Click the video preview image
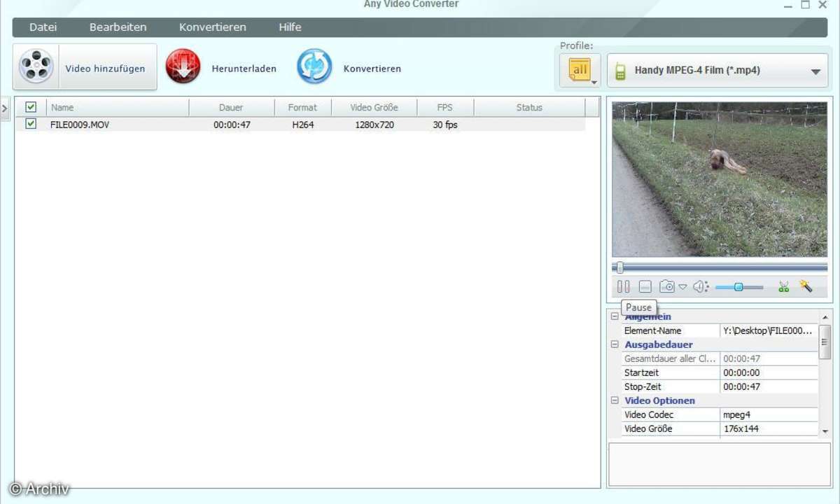The image size is (840, 504). (720, 179)
